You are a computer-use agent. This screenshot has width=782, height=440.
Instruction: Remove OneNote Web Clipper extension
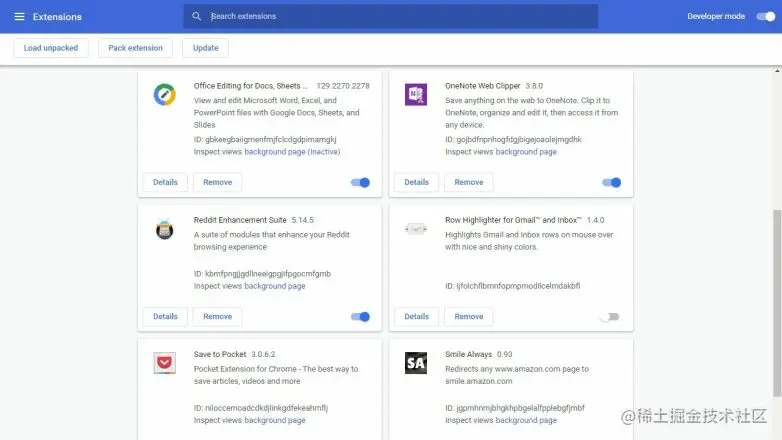[469, 182]
